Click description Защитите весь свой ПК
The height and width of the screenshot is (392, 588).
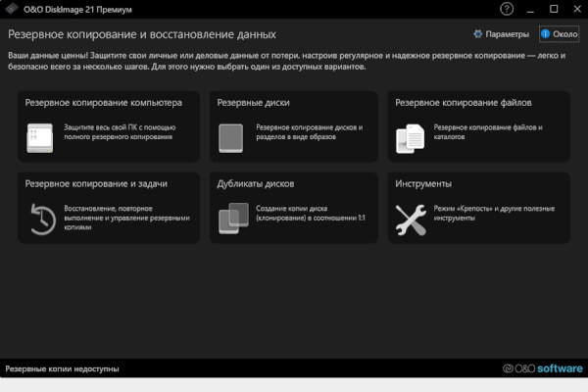[120, 132]
